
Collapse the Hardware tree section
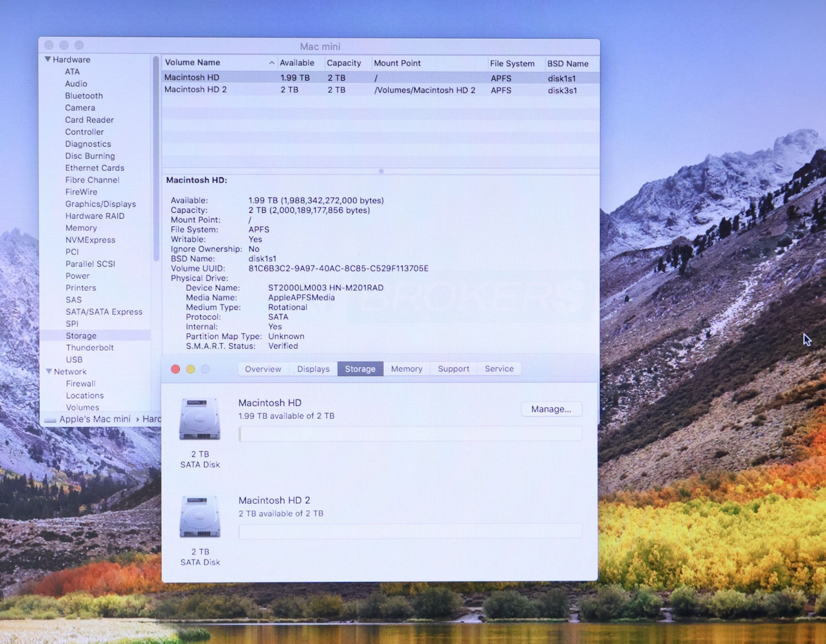tap(48, 59)
